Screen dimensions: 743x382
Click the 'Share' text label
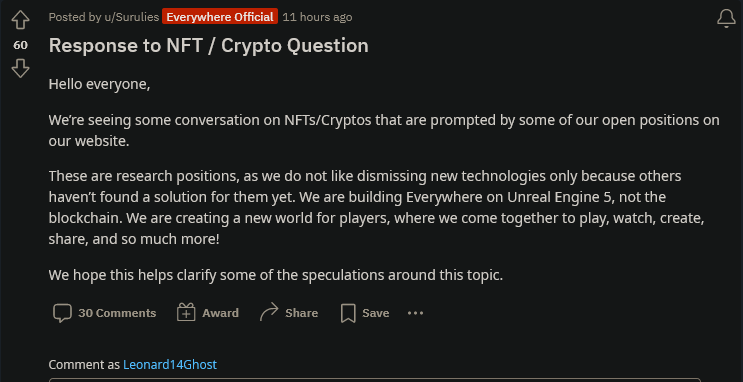301,313
